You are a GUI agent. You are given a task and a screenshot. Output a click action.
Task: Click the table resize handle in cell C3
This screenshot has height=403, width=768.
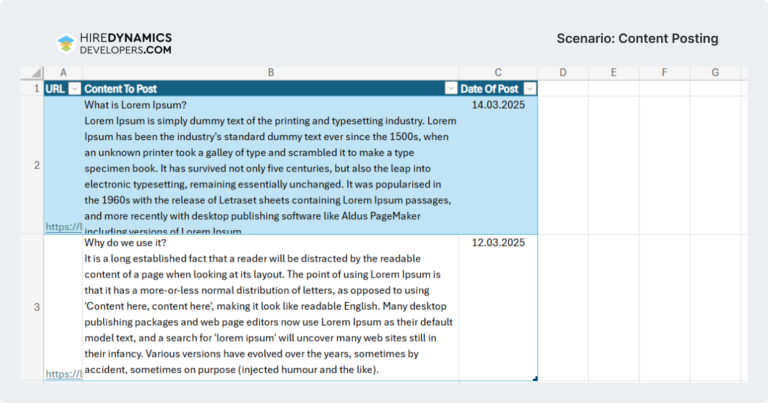535,378
